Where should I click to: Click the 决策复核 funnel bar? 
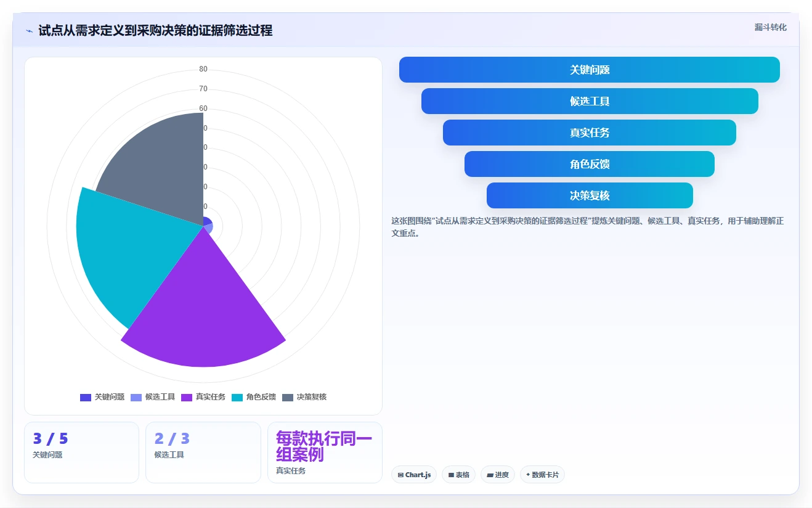[590, 195]
